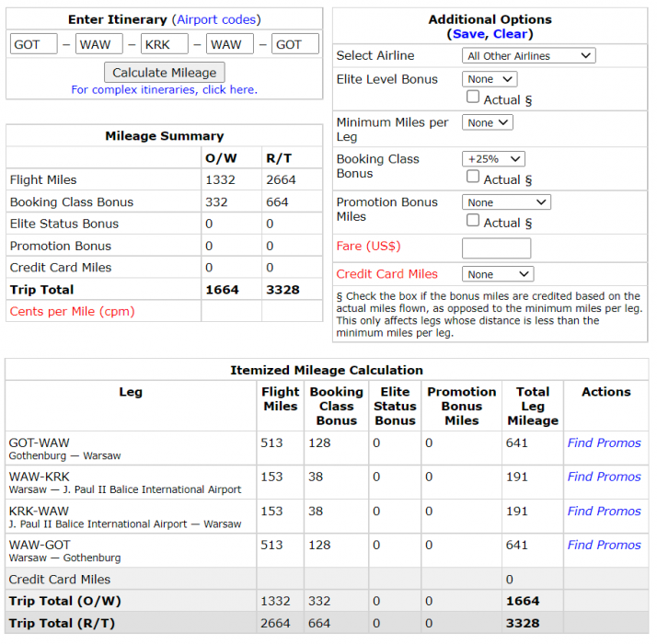Click the Save link in Additional Options
Screen dimensions: 657x644
467,34
